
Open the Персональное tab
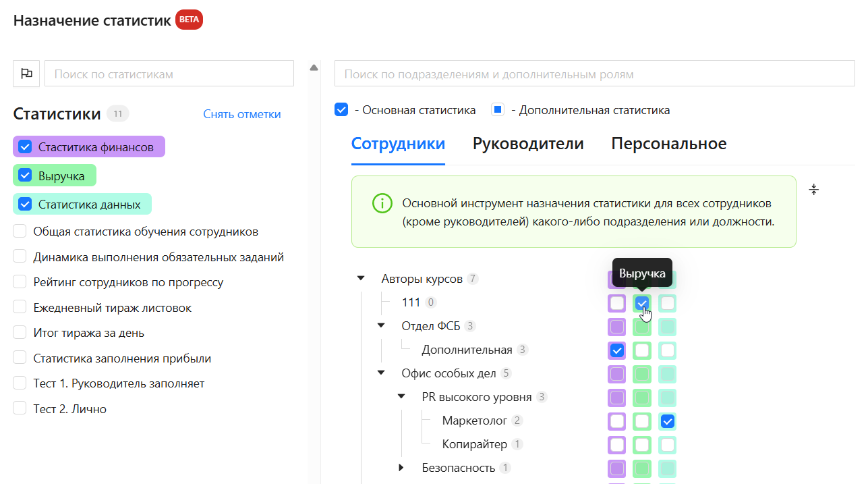coord(668,144)
